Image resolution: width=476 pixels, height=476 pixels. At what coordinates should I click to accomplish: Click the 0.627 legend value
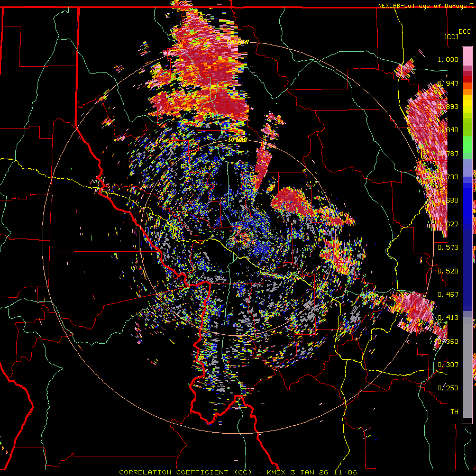click(448, 224)
